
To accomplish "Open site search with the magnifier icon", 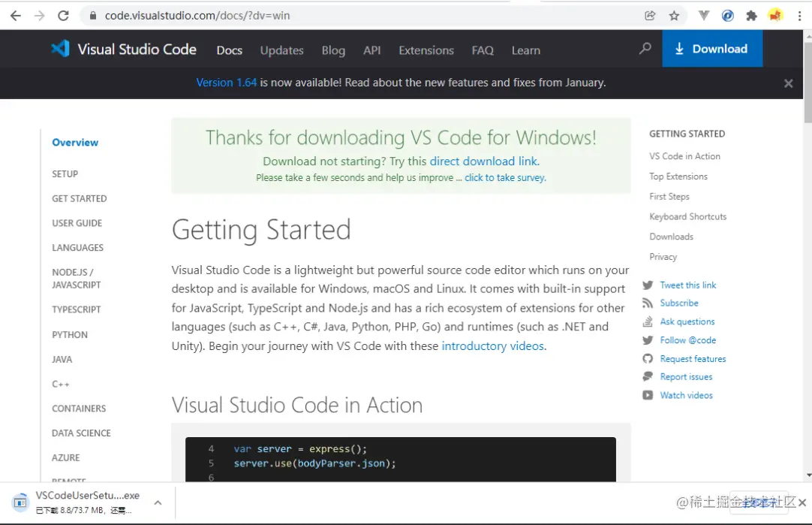I will coord(645,49).
